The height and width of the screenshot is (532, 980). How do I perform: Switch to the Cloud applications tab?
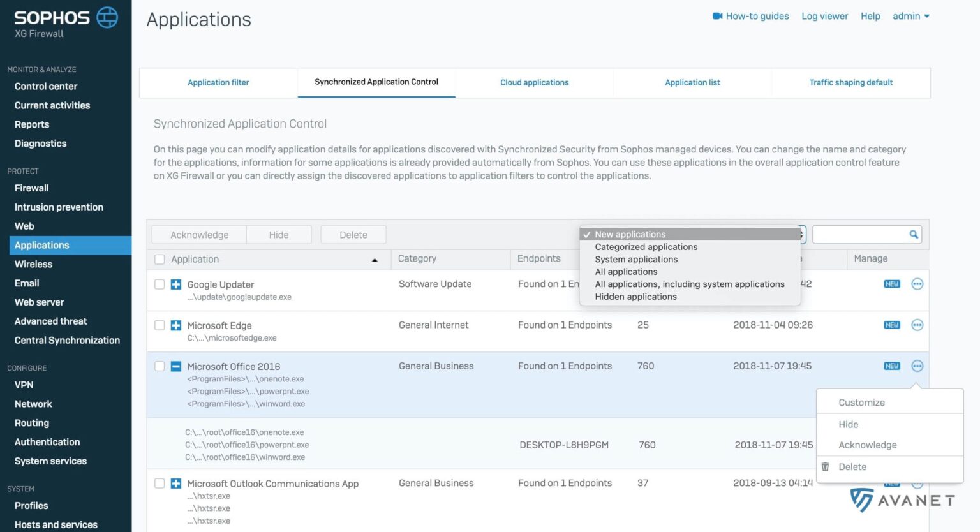534,82
